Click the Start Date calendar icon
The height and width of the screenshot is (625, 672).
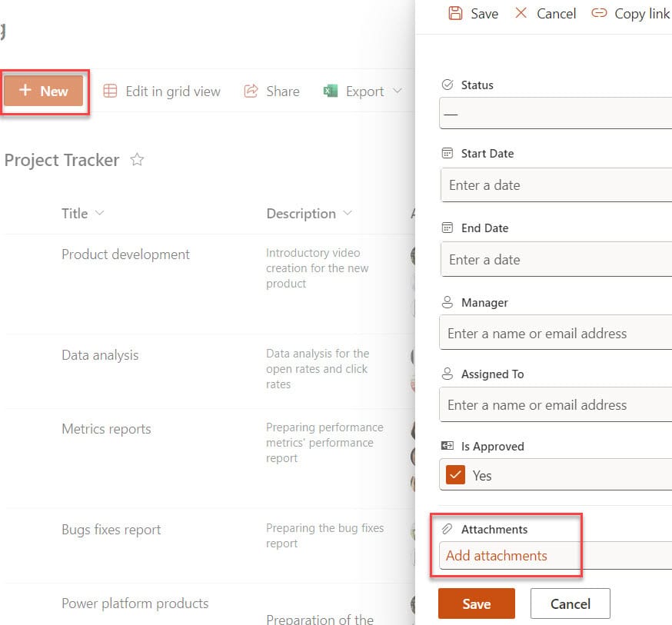coord(447,153)
